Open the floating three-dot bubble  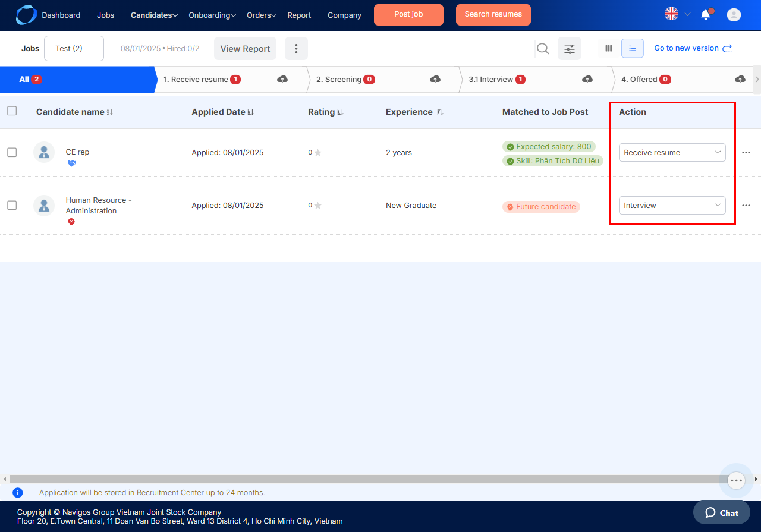[736, 480]
